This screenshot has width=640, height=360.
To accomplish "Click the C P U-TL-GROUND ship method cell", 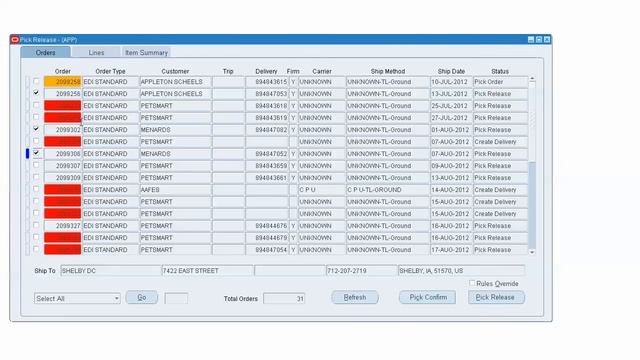I will click(x=388, y=190).
